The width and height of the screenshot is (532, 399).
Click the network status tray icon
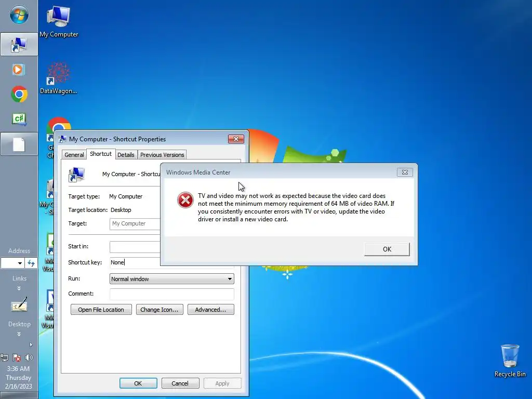(x=4, y=357)
